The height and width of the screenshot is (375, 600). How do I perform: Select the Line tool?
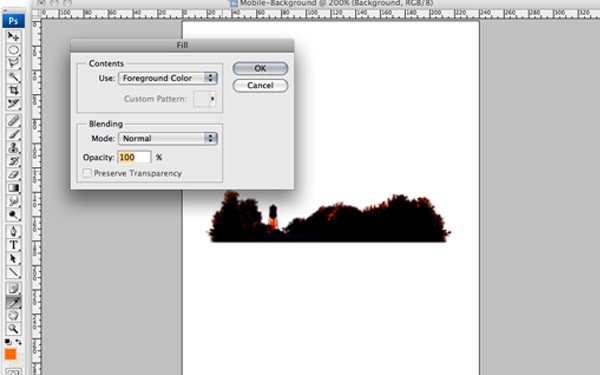point(13,272)
